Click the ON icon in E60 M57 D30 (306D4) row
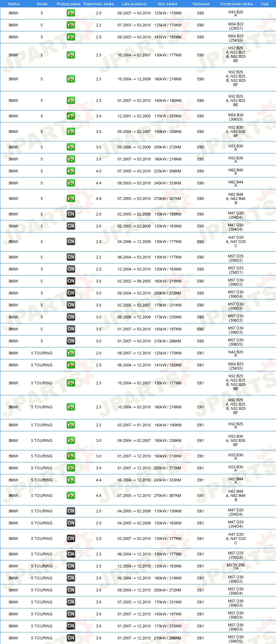276x644 pixels. pyautogui.click(x=71, y=293)
